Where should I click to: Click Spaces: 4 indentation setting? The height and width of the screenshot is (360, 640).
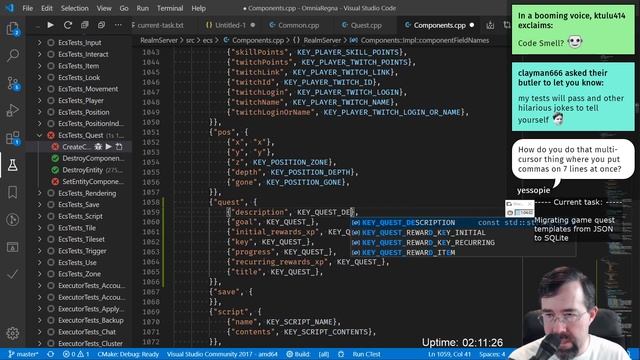492,354
